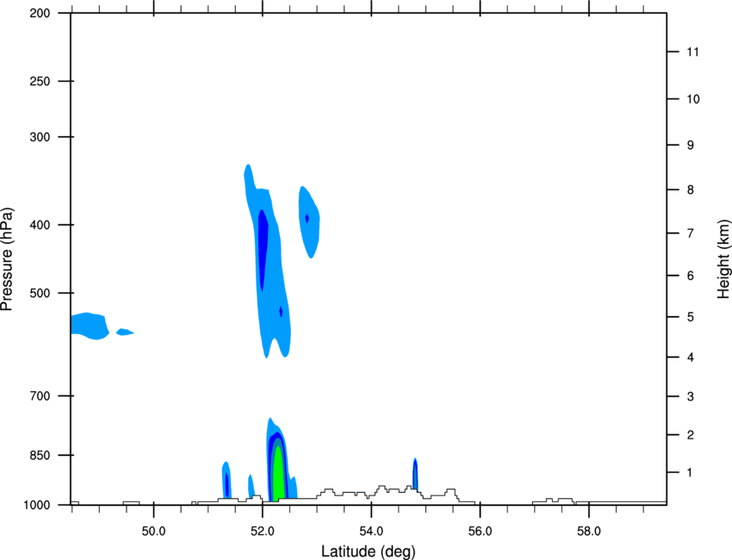Click latitude tick label 50.0

(x=153, y=532)
